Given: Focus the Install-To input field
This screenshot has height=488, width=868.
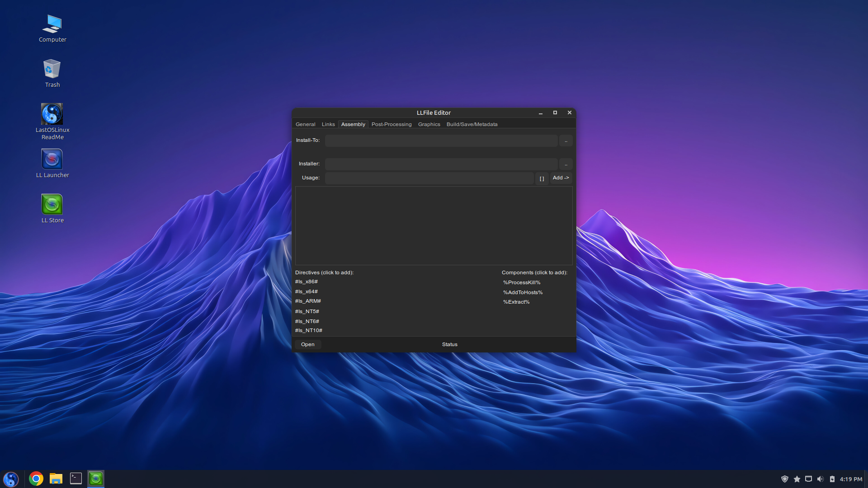Looking at the screenshot, I should pyautogui.click(x=441, y=141).
